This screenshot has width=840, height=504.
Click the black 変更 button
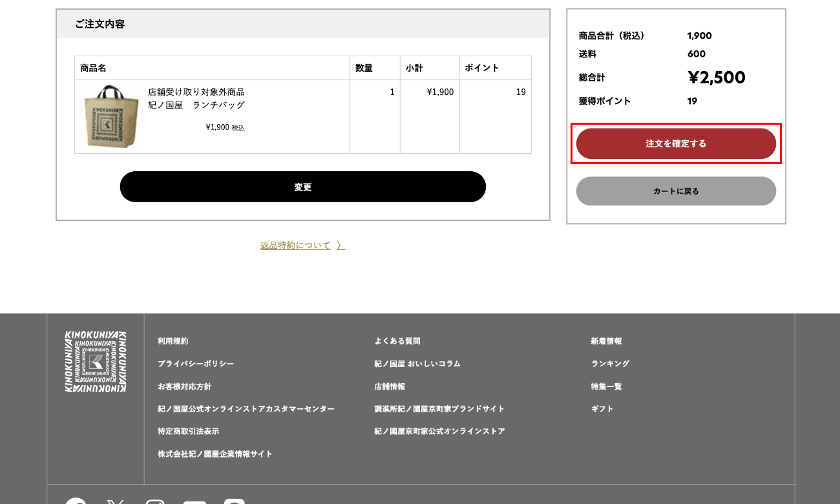(x=302, y=187)
